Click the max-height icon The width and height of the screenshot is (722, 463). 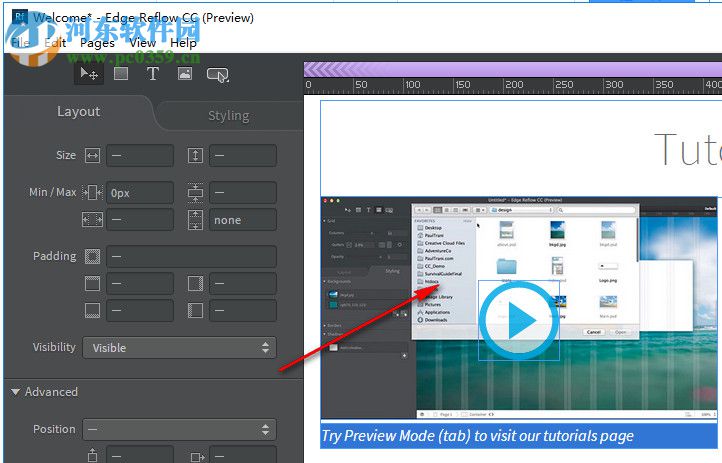click(x=195, y=220)
